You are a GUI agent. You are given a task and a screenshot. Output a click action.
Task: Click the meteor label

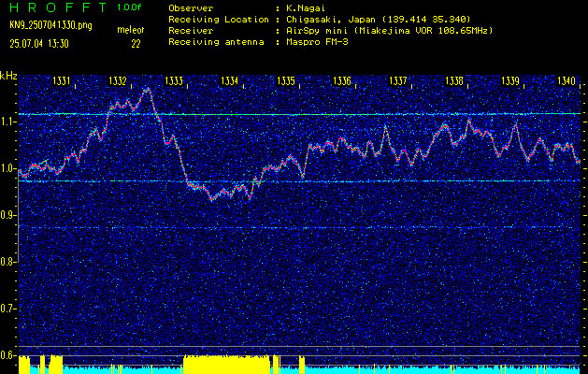(131, 30)
